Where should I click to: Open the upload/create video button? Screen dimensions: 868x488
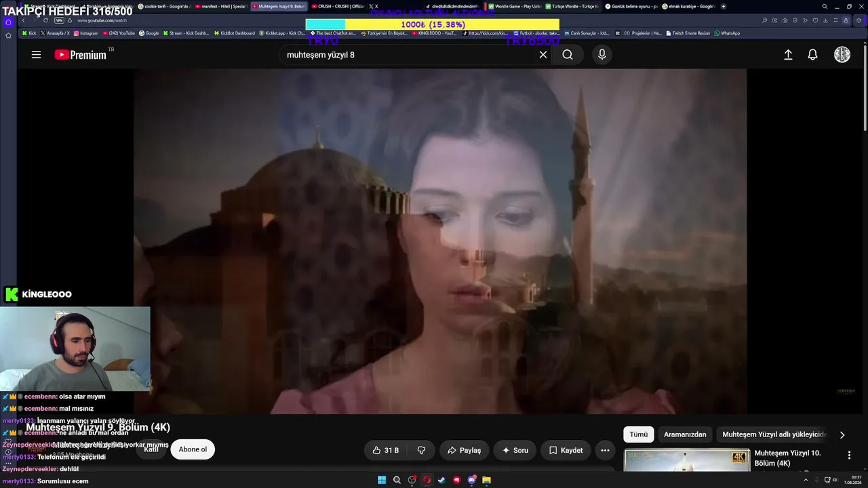click(788, 55)
